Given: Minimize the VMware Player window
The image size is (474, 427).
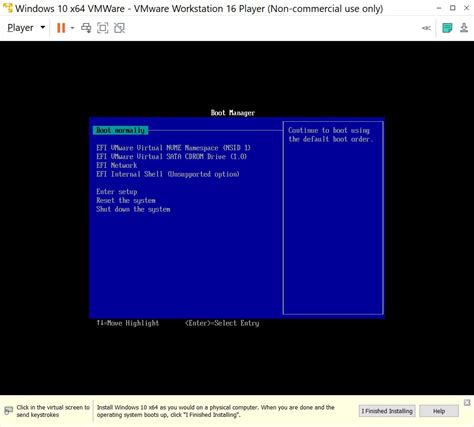Looking at the screenshot, I should (439, 8).
